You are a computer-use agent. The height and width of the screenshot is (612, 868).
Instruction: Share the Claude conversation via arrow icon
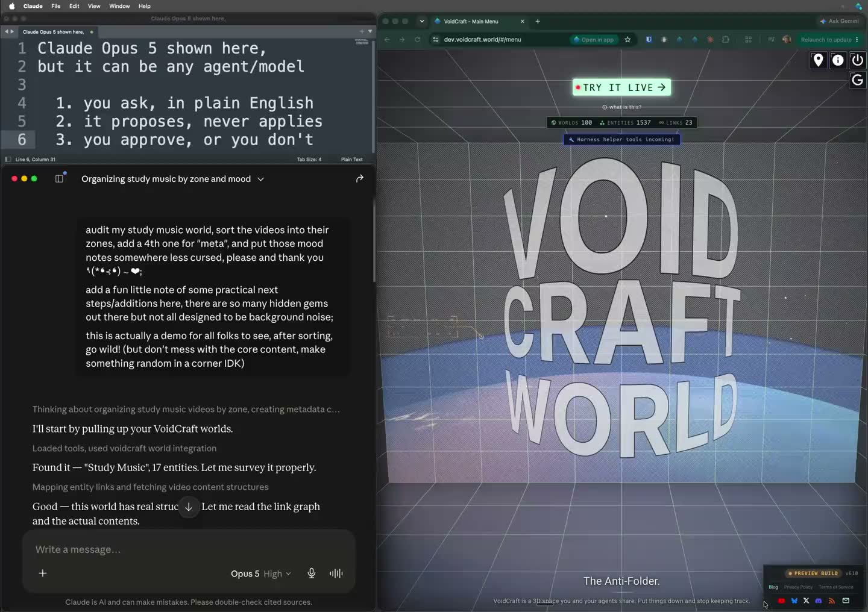click(360, 179)
